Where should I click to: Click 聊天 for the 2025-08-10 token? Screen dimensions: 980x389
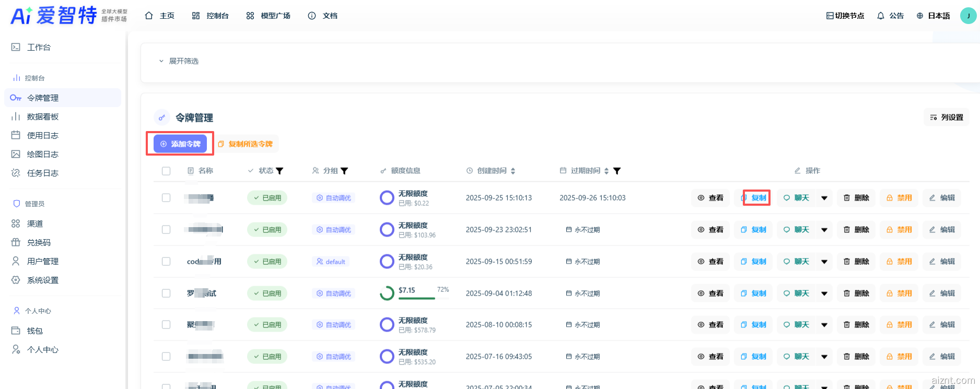click(x=796, y=325)
